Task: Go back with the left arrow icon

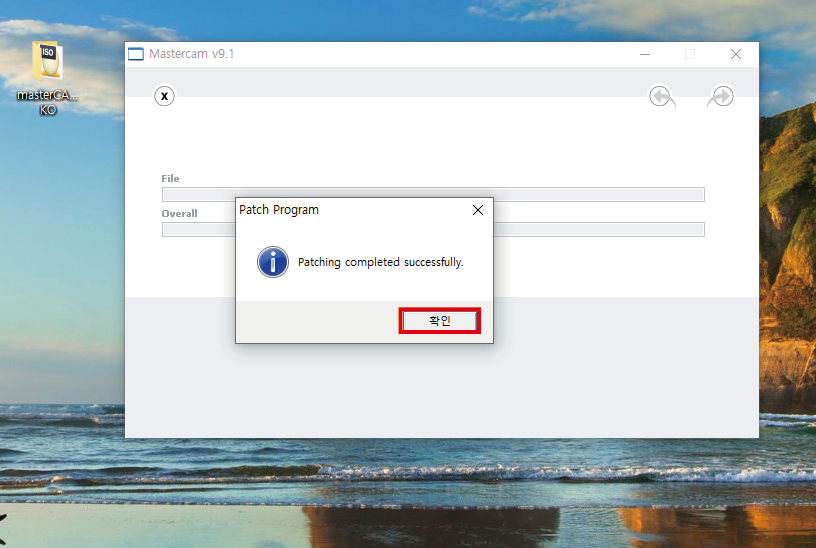Action: click(x=662, y=96)
